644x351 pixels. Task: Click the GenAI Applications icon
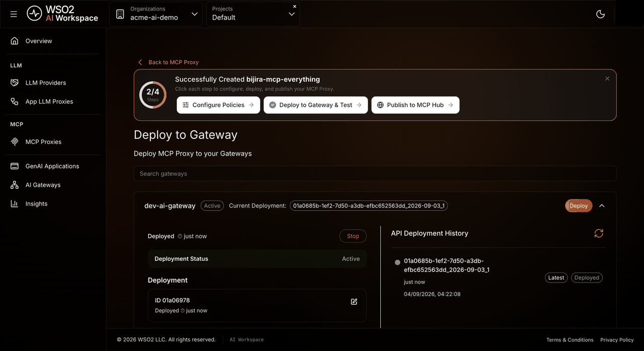[15, 166]
